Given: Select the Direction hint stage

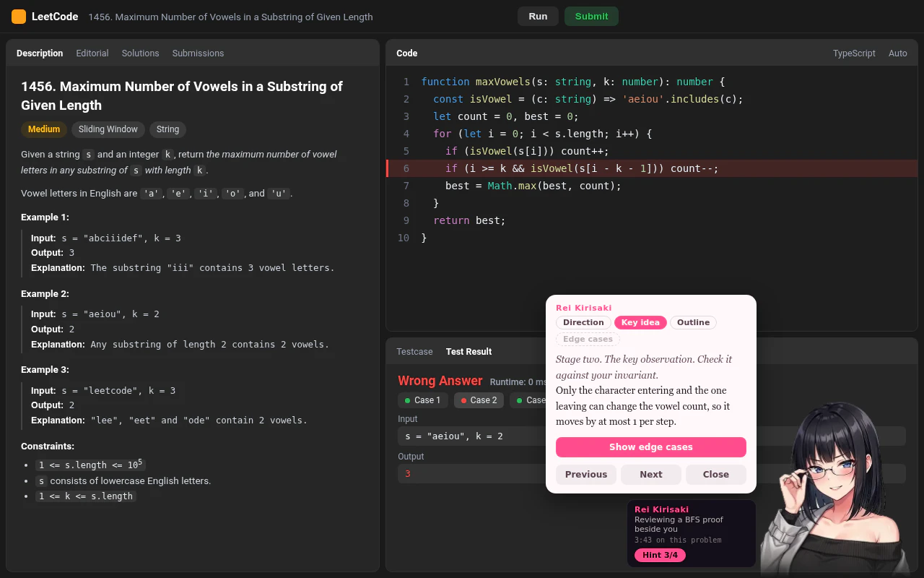Looking at the screenshot, I should click(583, 323).
